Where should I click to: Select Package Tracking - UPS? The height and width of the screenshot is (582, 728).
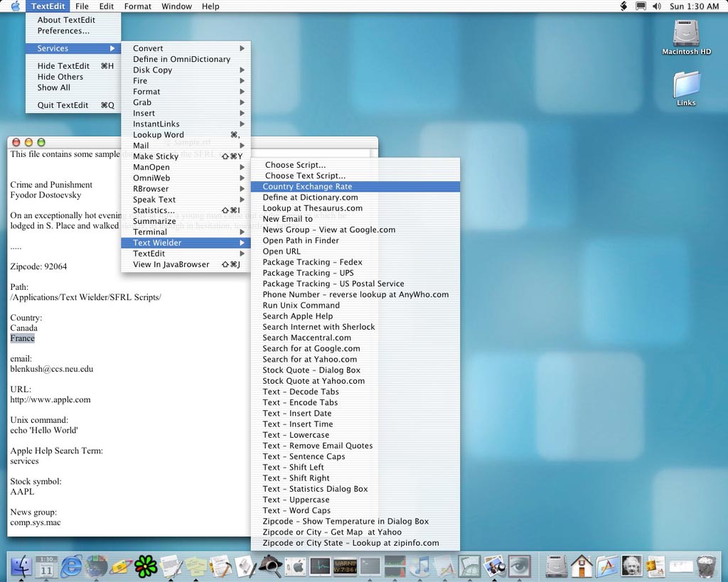(x=355, y=273)
